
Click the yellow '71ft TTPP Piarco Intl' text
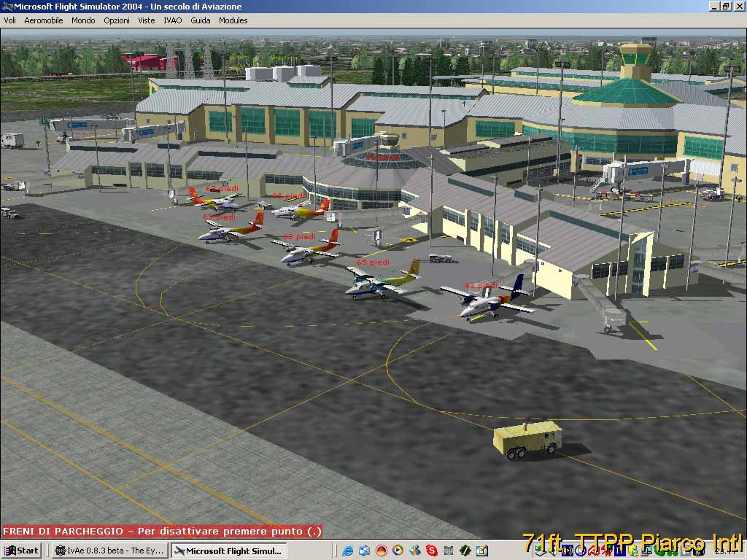pos(632,542)
